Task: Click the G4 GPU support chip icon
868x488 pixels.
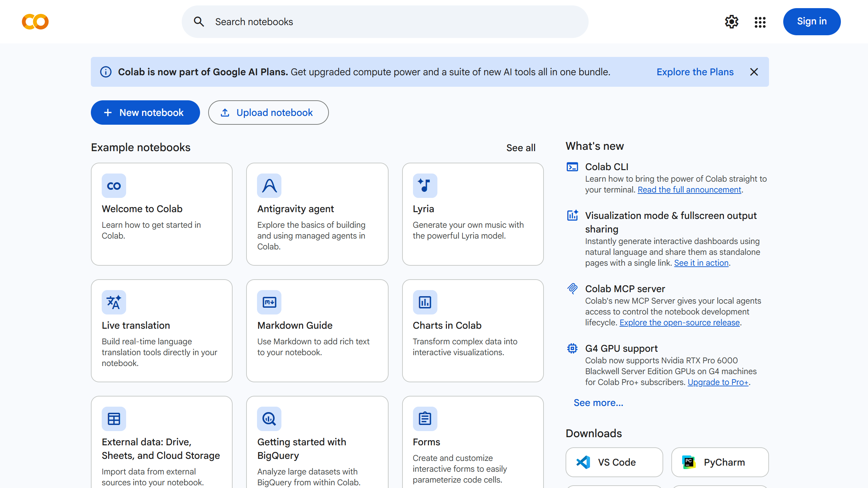Action: point(572,348)
